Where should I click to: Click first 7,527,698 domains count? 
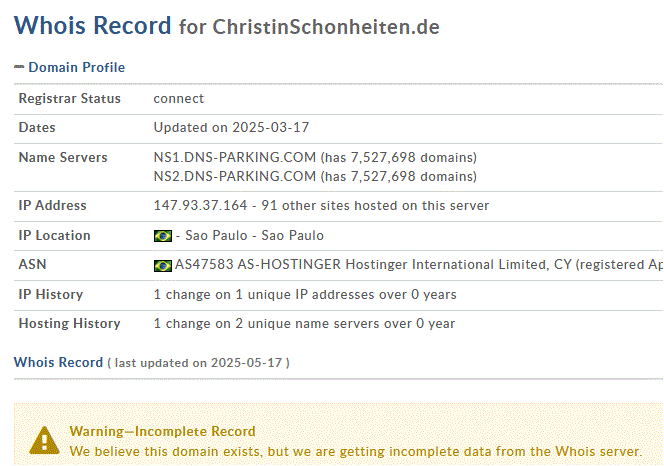[399, 157]
